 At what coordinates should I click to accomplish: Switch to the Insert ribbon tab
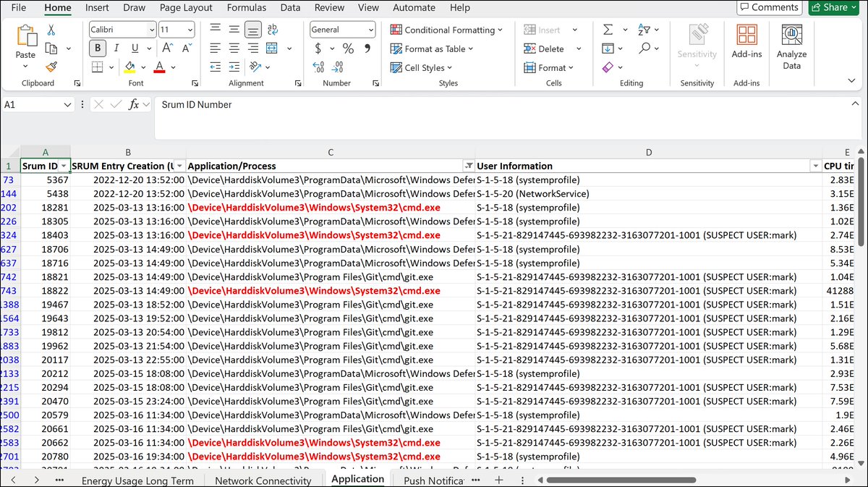(x=98, y=8)
